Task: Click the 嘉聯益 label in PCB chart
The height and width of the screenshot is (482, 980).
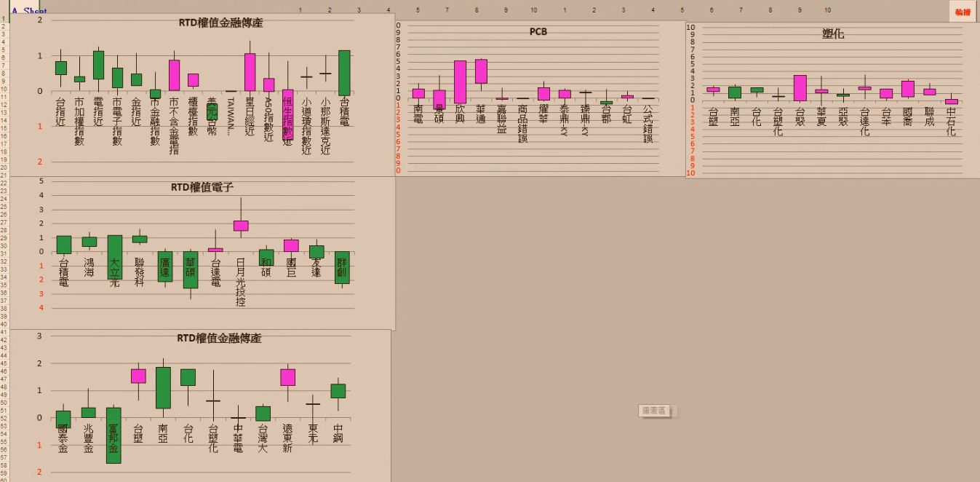Action: 502,119
